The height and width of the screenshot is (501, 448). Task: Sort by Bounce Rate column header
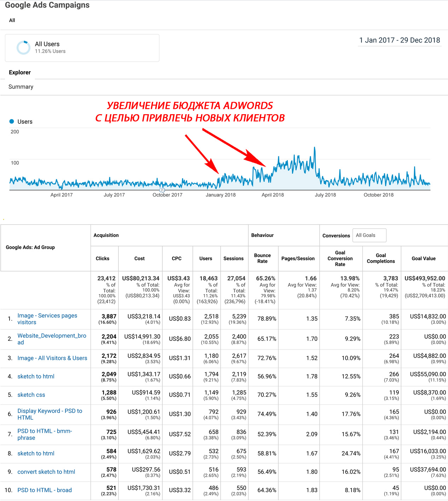tap(262, 258)
